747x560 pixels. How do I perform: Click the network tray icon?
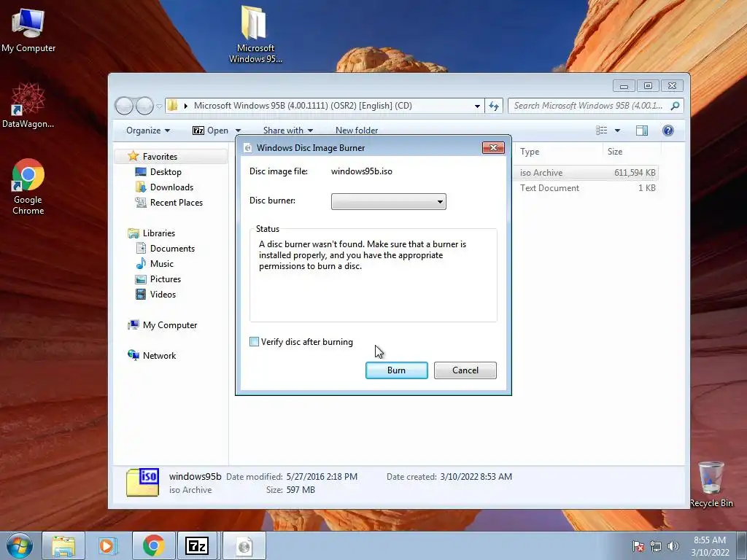[656, 546]
